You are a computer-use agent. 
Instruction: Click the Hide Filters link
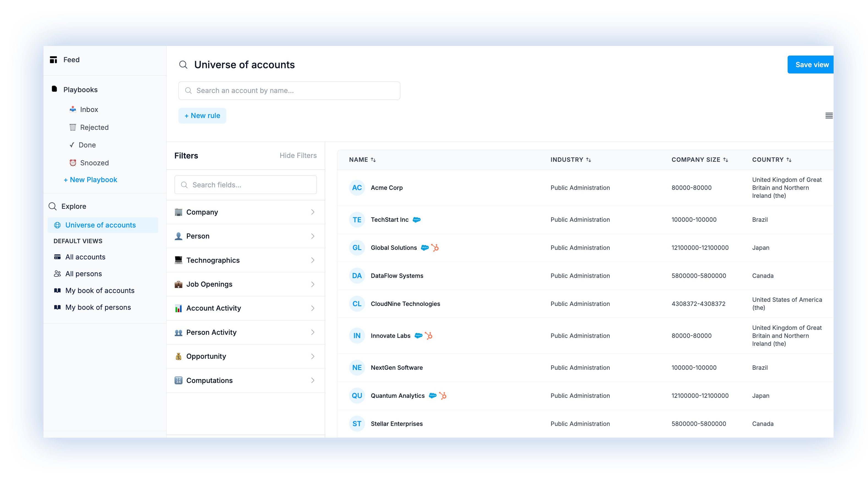(x=298, y=156)
